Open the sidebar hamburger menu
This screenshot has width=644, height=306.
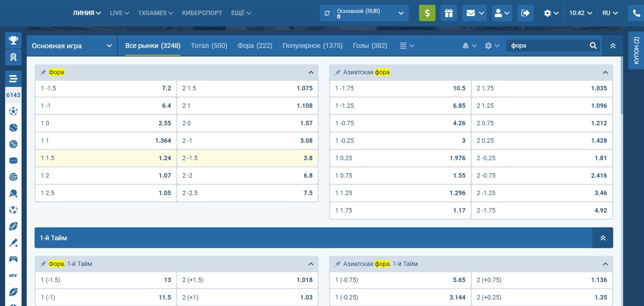click(x=13, y=79)
